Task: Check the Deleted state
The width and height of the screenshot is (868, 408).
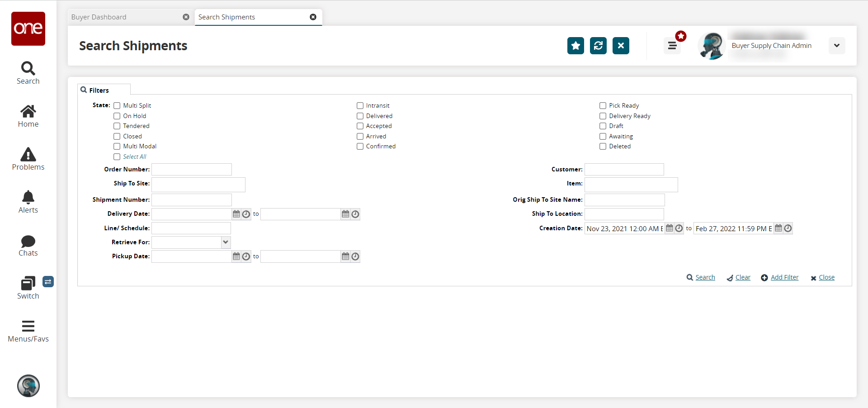Action: point(603,147)
